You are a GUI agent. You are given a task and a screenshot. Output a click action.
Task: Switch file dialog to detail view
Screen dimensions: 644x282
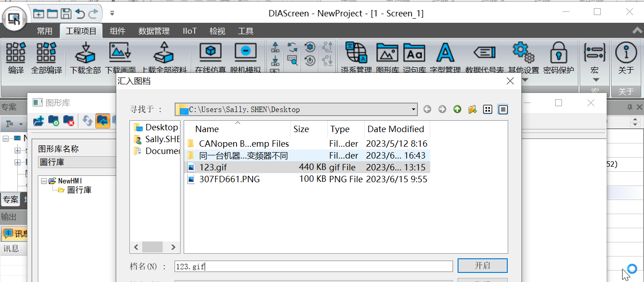[503, 109]
